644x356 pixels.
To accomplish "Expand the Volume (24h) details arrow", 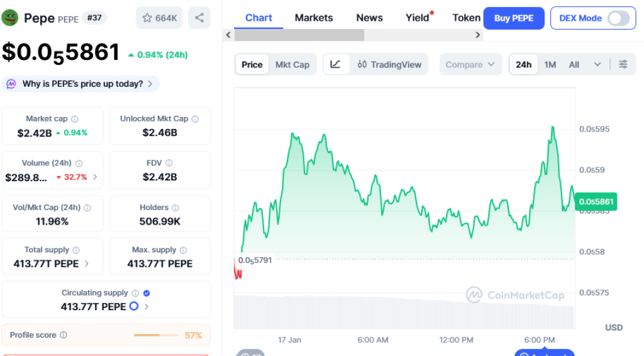I will [x=95, y=177].
